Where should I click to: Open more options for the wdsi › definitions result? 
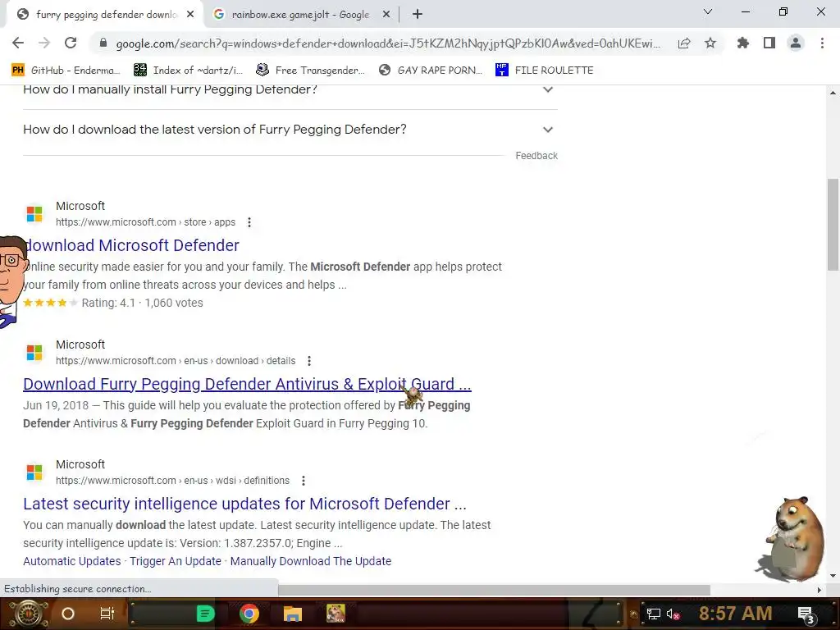304,481
